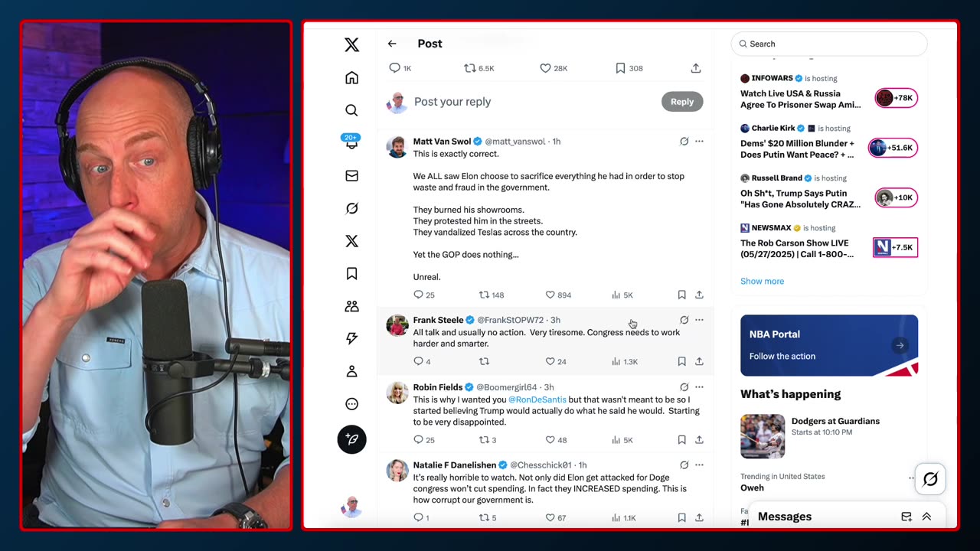Image resolution: width=980 pixels, height=551 pixels.
Task: Join NEWSMAX live broadcast +7.5K
Action: 895,247
